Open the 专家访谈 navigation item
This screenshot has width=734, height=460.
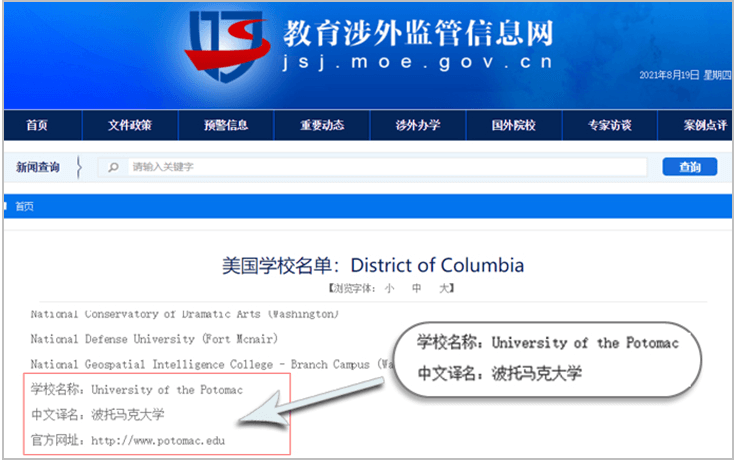click(x=609, y=125)
